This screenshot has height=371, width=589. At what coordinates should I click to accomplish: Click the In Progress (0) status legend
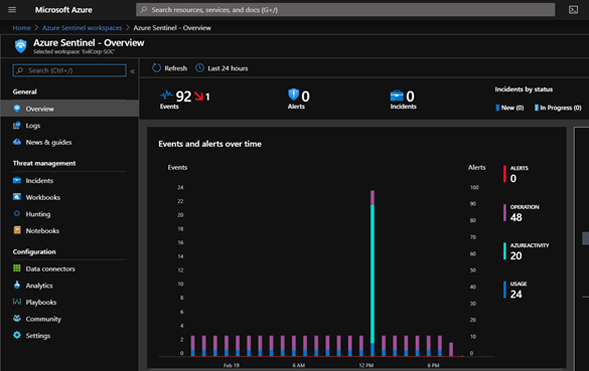(x=558, y=108)
